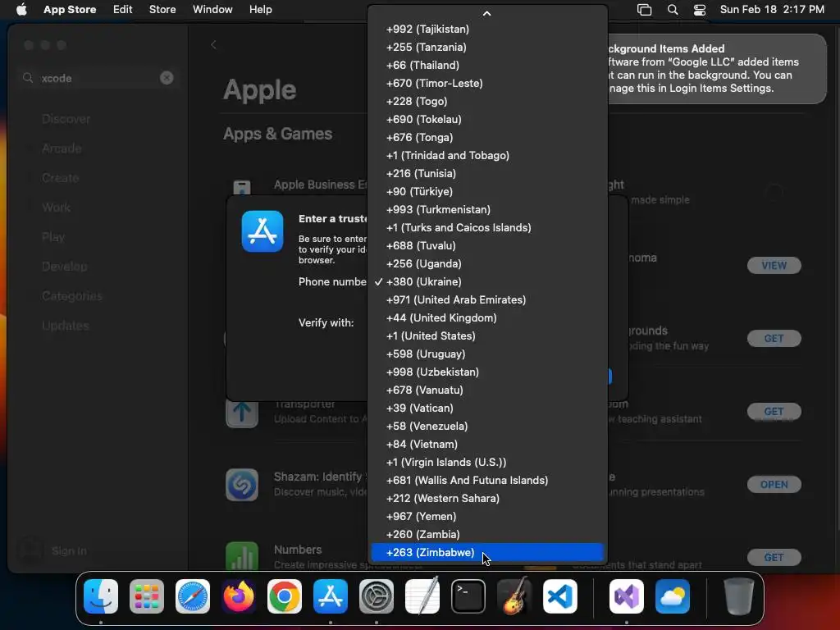
Task: Open TextEdit from the dock
Action: pos(422,596)
